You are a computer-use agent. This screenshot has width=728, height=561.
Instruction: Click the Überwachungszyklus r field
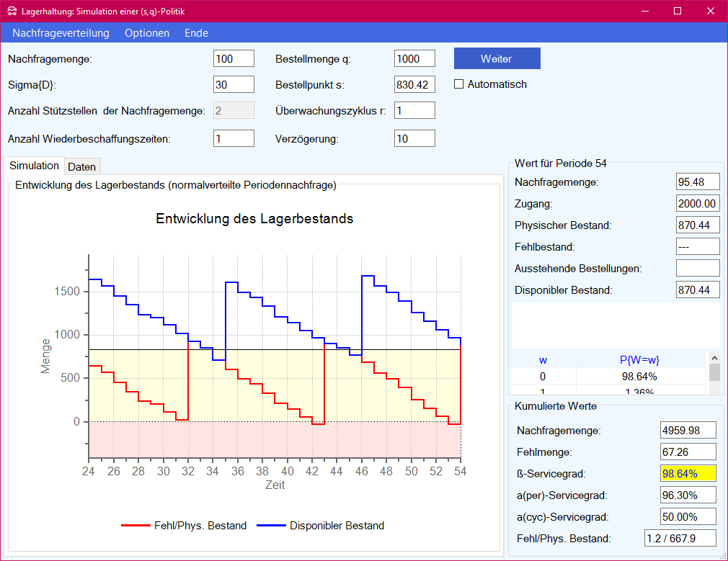pyautogui.click(x=414, y=110)
